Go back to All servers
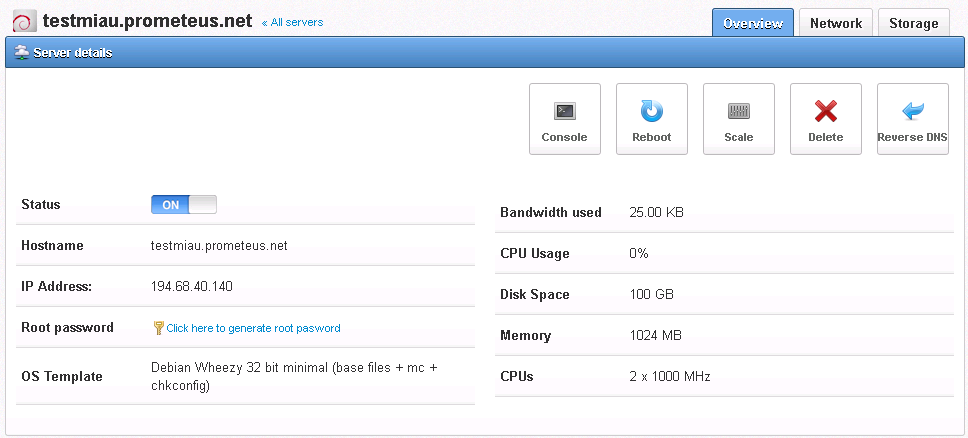Viewport: 968px width, 438px height. coord(292,22)
